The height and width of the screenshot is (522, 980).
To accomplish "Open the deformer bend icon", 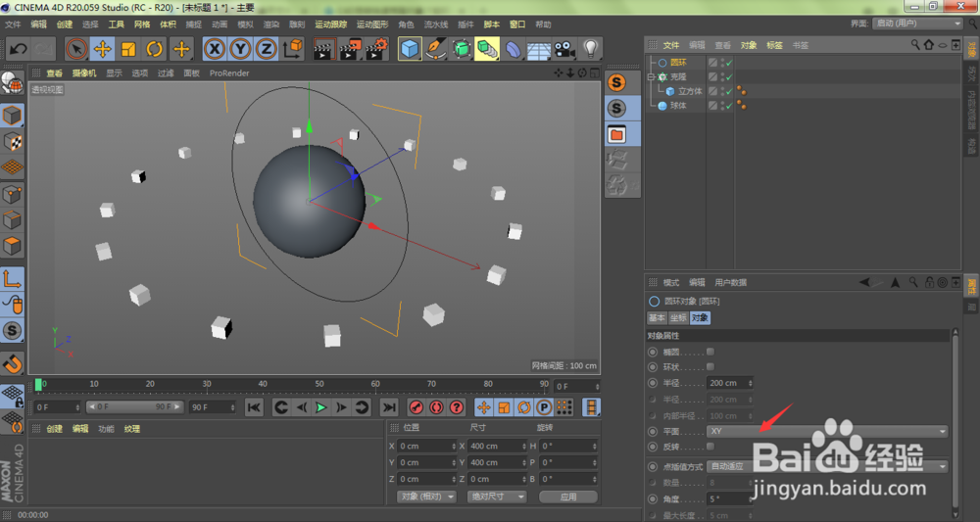I will pos(513,49).
